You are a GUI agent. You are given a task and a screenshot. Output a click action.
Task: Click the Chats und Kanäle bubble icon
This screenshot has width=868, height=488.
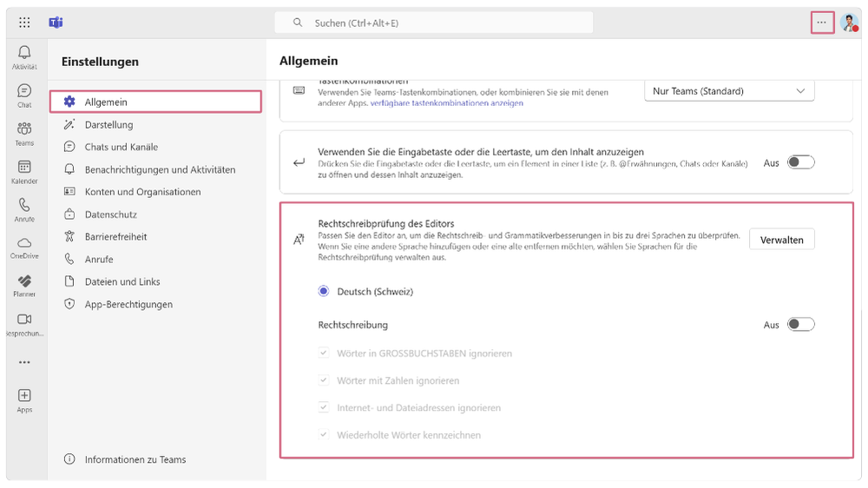(69, 147)
